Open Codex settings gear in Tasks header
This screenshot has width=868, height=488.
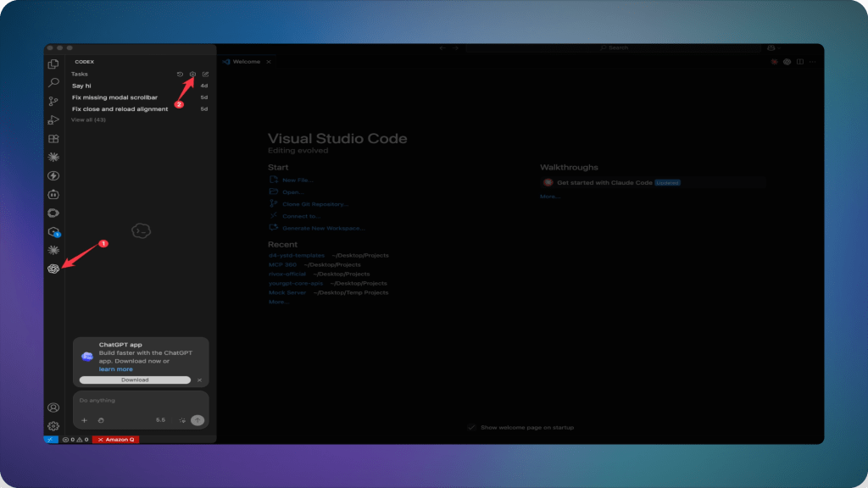tap(192, 75)
